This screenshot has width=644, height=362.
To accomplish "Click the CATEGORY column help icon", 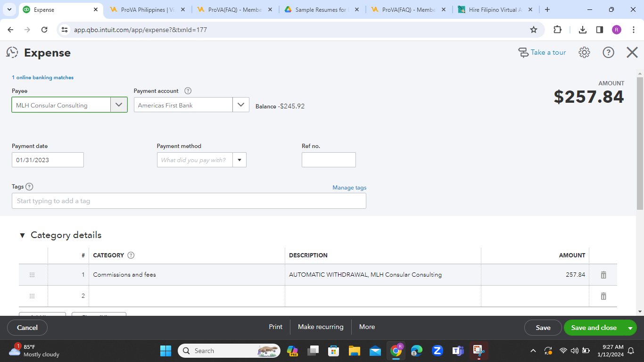I will 131,255.
